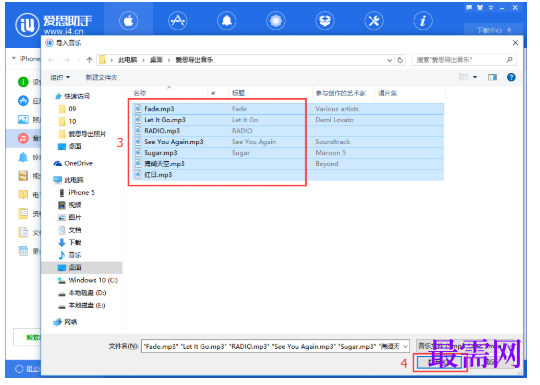Click the green info sidebar icon
The width and height of the screenshot is (540, 385).
point(23,82)
